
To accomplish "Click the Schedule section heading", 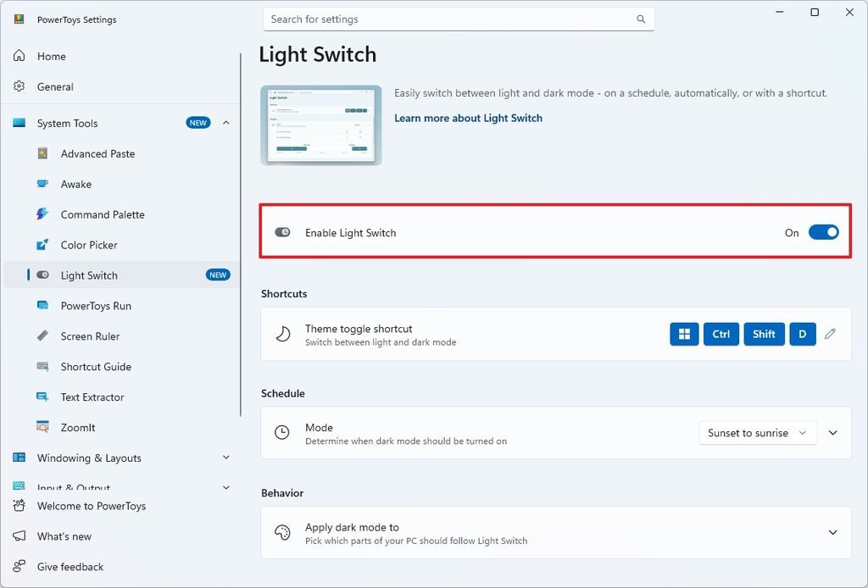I will pyautogui.click(x=283, y=393).
